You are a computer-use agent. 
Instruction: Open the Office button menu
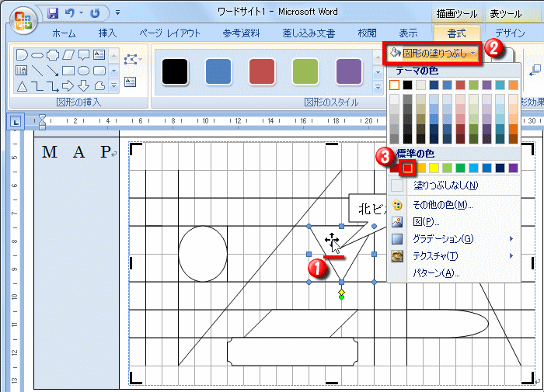[23, 20]
